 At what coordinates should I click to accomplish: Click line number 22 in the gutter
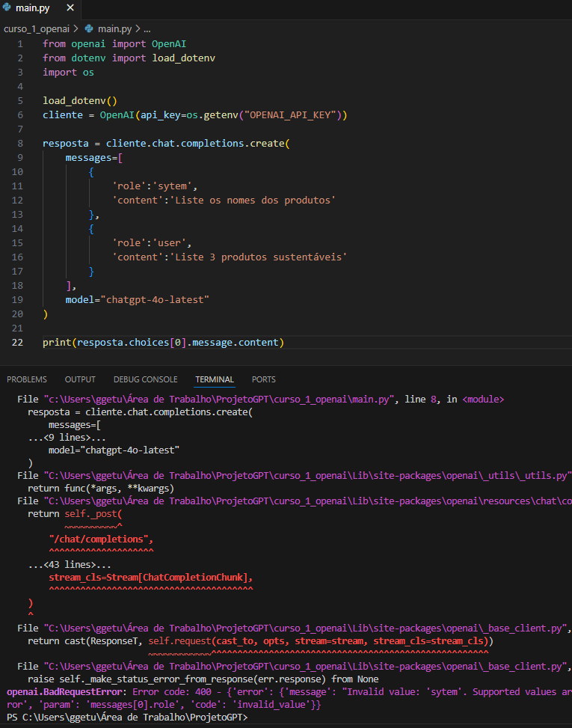point(17,343)
